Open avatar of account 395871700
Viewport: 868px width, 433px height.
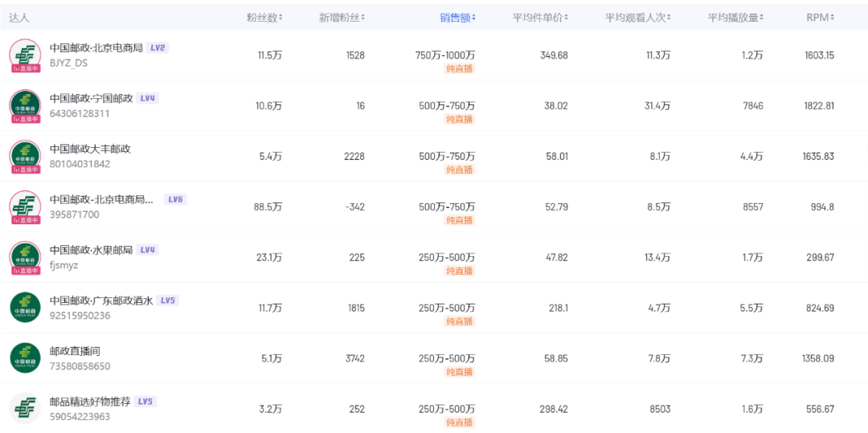click(25, 206)
